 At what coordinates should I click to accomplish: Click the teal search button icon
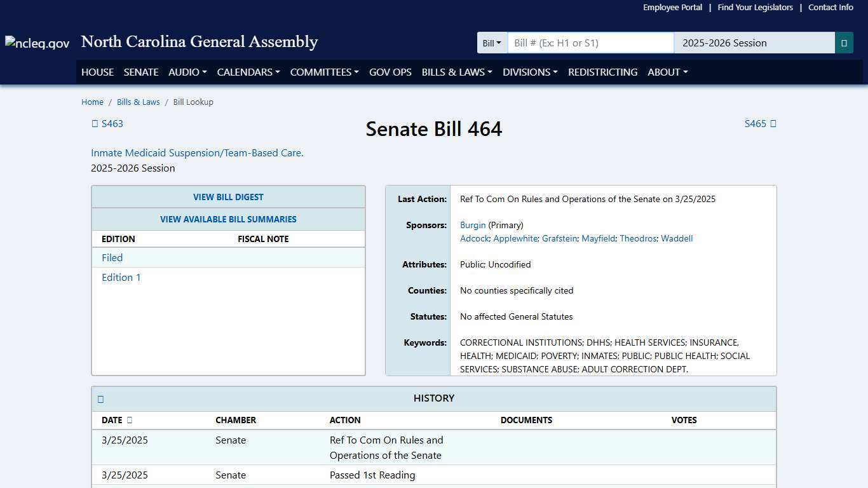(x=844, y=43)
